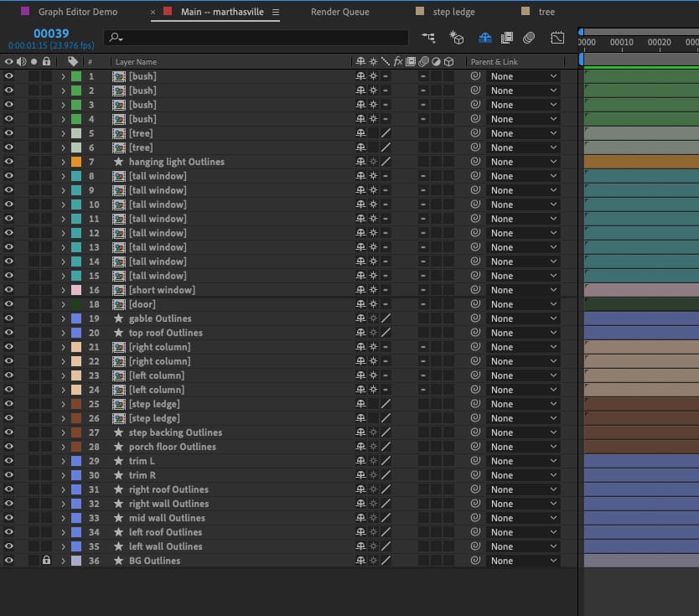Click green label swatch of layer 4 bush
The width and height of the screenshot is (699, 616).
point(76,119)
